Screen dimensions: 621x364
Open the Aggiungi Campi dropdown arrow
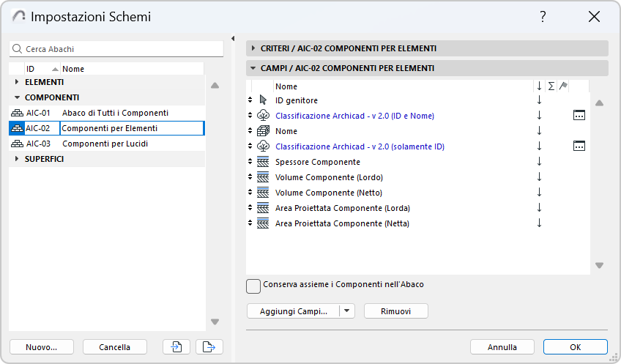(x=347, y=311)
